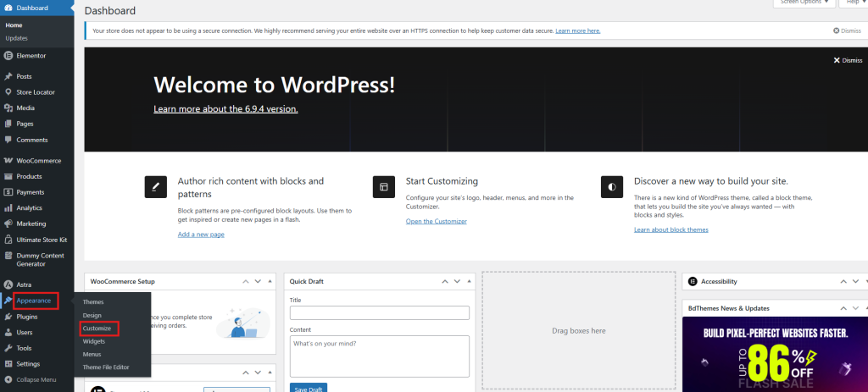Click the Ultimate Store Kit bag icon
The height and width of the screenshot is (392, 868).
tap(8, 240)
